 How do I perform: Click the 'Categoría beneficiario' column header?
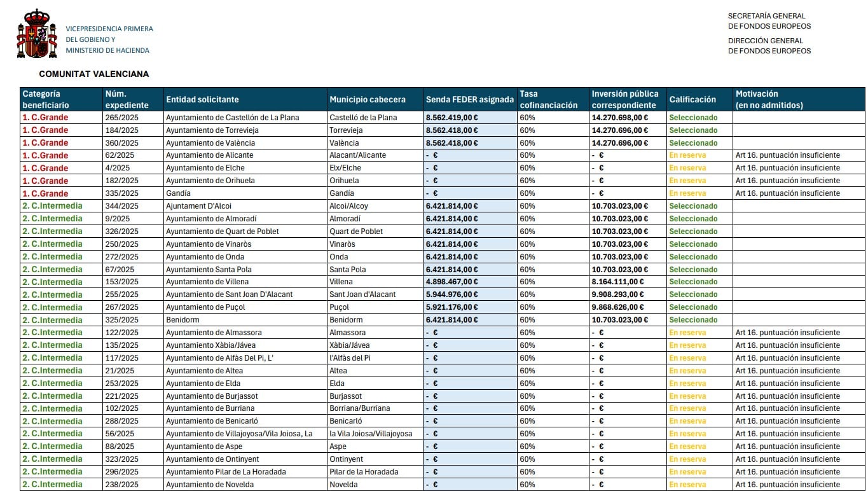coord(46,99)
